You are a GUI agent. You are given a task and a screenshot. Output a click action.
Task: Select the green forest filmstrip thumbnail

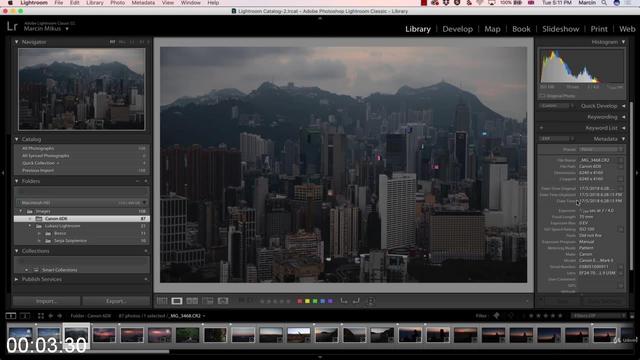[x=187, y=335]
